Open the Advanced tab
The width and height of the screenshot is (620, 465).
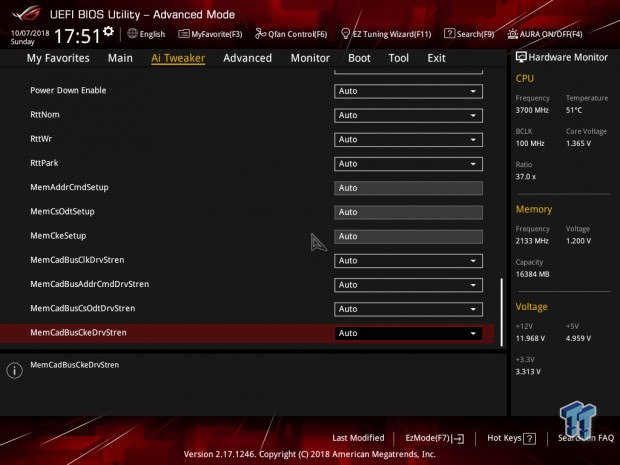pyautogui.click(x=248, y=58)
